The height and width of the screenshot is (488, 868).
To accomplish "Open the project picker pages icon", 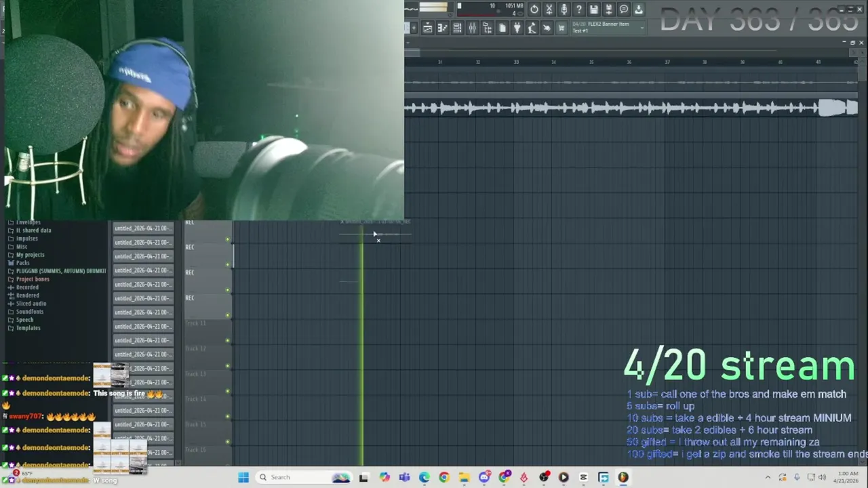I will click(x=502, y=28).
